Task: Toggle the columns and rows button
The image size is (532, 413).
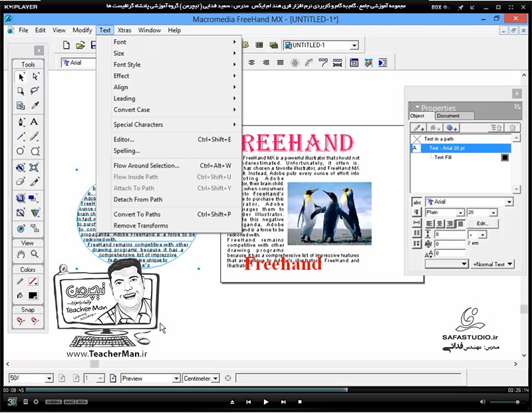Action: click(417, 233)
